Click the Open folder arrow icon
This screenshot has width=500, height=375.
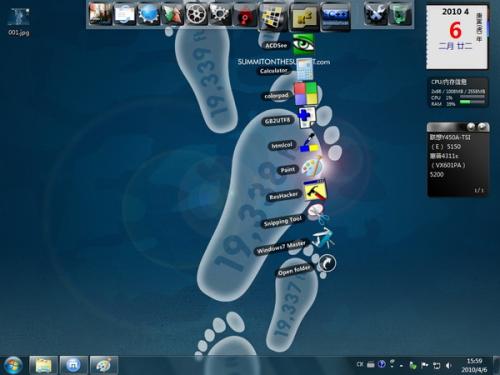tap(327, 263)
